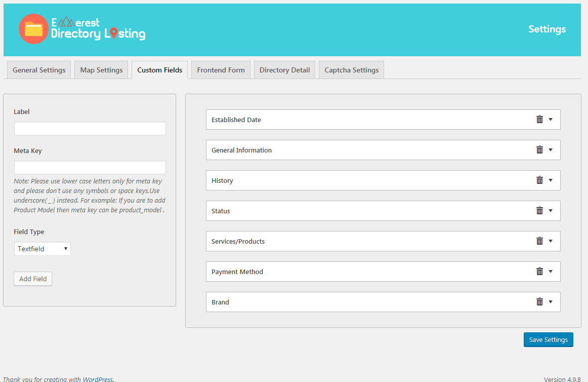This screenshot has width=588, height=382.
Task: Open the Field Type dropdown
Action: [43, 249]
